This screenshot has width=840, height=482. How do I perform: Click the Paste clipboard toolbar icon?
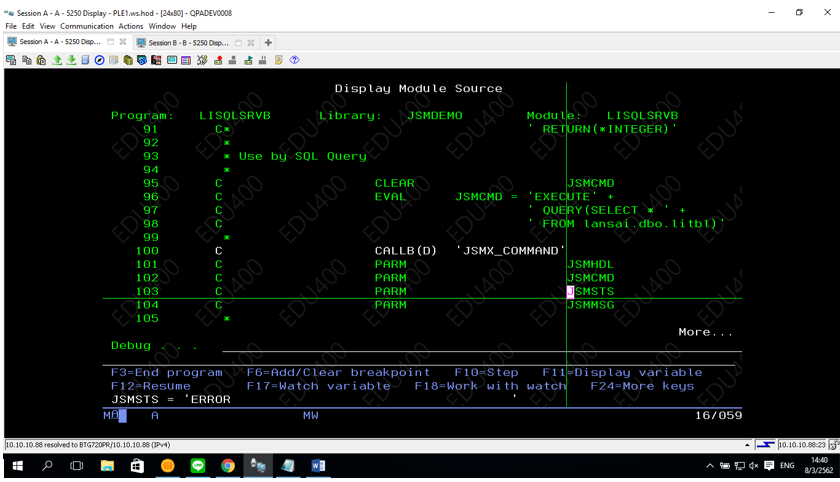(41, 60)
